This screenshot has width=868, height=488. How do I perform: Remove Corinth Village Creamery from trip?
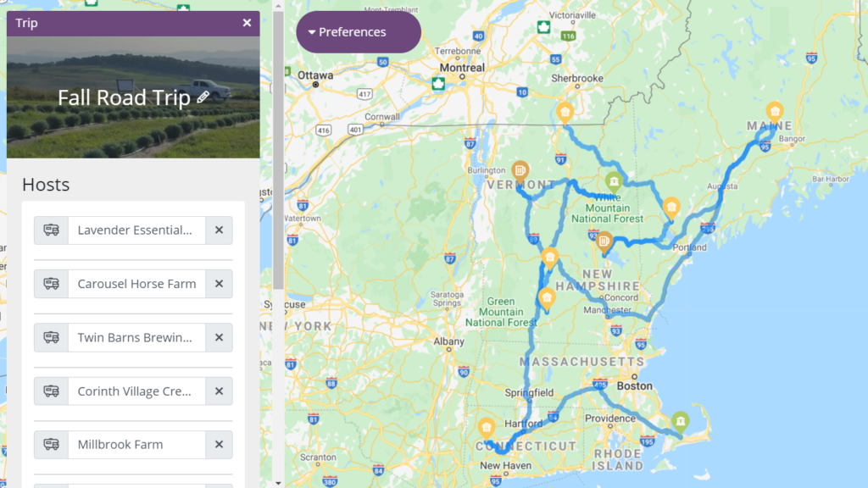click(x=220, y=391)
